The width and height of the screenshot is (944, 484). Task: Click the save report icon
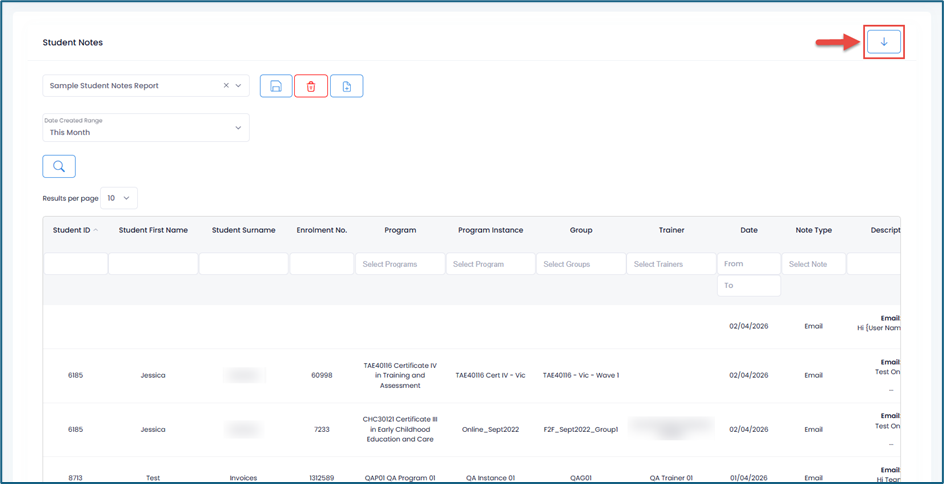coord(276,86)
